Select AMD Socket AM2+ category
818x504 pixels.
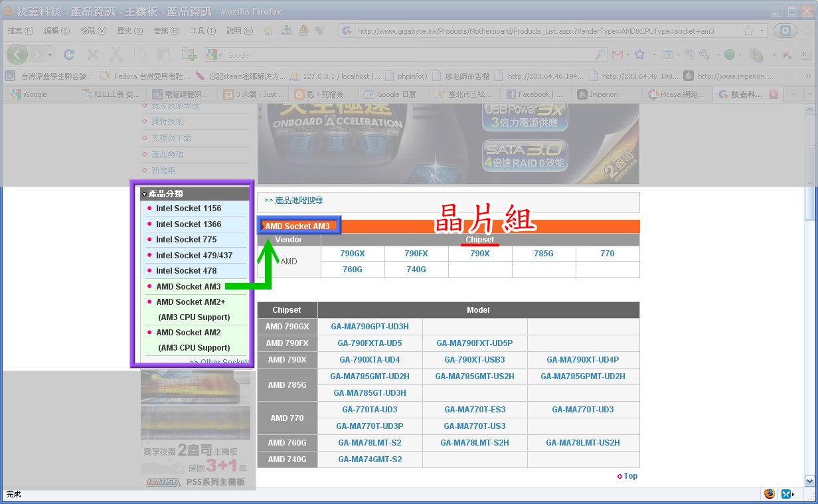(191, 302)
